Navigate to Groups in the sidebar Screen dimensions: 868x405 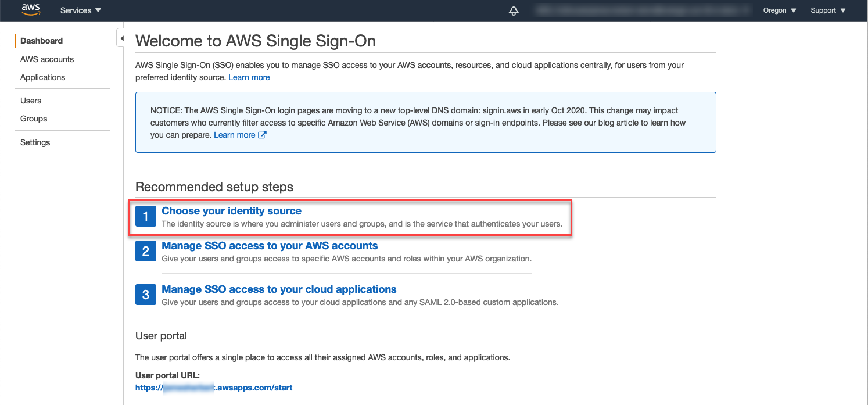(33, 119)
